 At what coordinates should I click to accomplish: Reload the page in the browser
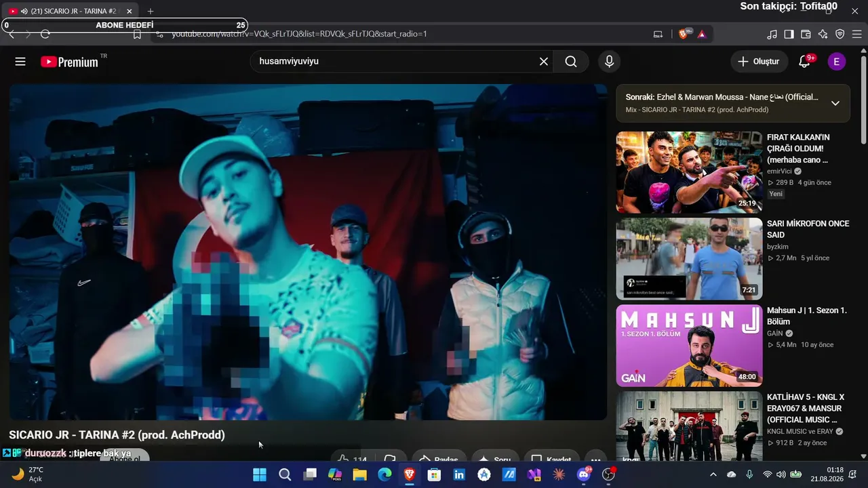(x=45, y=34)
